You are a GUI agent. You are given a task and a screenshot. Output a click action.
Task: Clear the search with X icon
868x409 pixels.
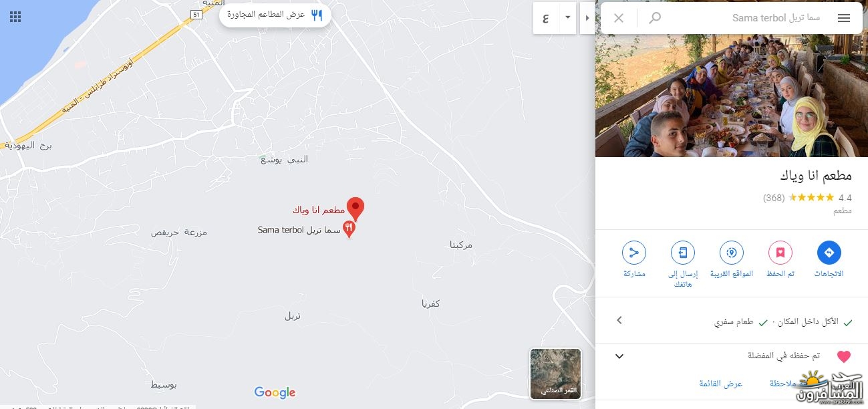(619, 18)
